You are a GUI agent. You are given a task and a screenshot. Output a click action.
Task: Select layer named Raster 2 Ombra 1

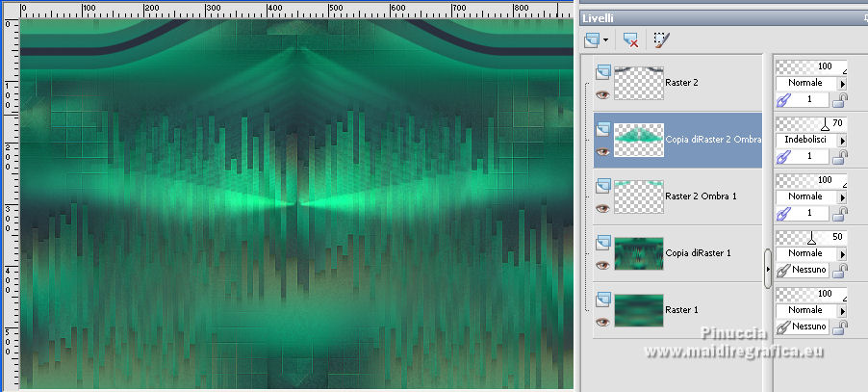click(x=701, y=196)
